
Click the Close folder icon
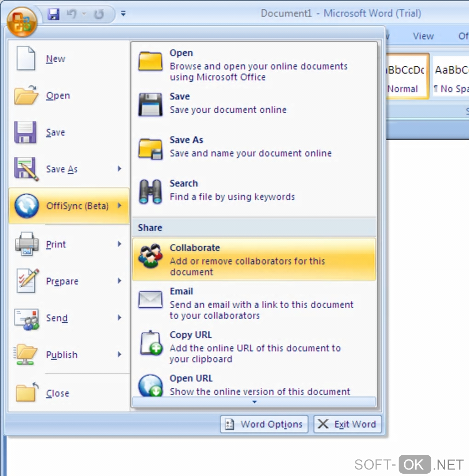(27, 392)
